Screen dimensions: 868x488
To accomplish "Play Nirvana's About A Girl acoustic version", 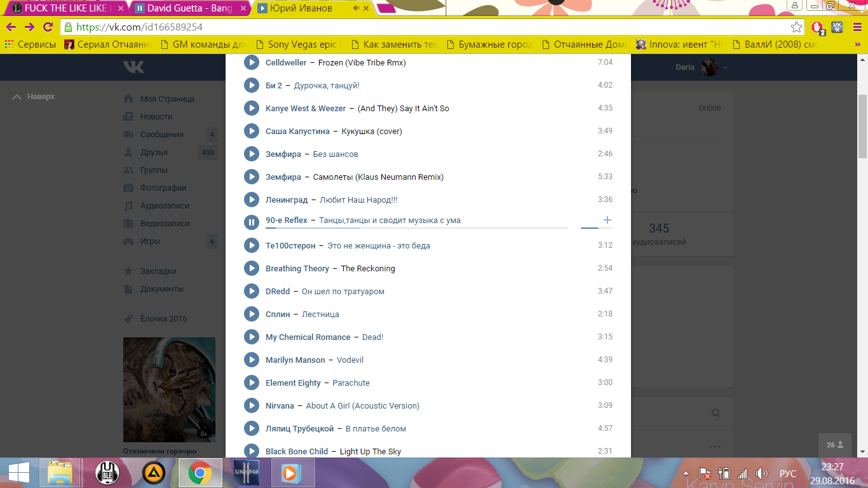I will point(252,405).
